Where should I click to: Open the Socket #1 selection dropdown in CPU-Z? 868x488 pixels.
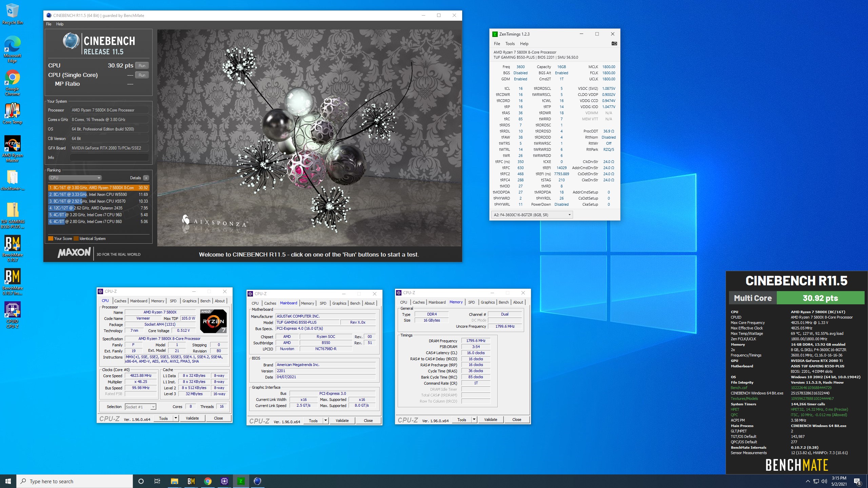pyautogui.click(x=140, y=407)
